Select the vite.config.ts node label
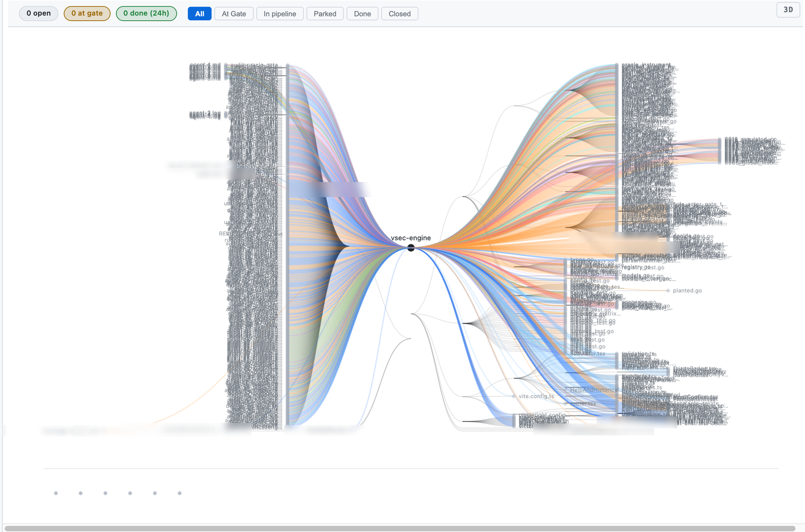The image size is (805, 532). (536, 396)
